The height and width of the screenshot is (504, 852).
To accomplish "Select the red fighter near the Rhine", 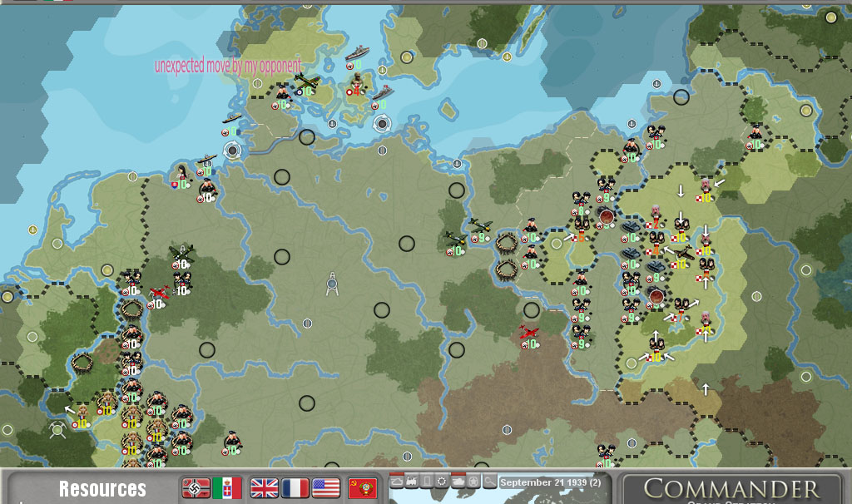I will (x=157, y=297).
